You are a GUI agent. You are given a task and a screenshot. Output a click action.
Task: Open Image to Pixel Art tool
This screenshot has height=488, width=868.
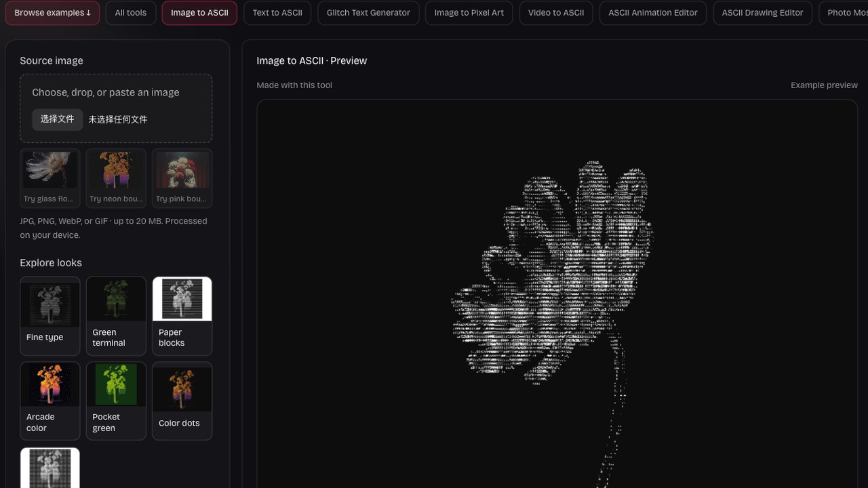[x=469, y=13]
